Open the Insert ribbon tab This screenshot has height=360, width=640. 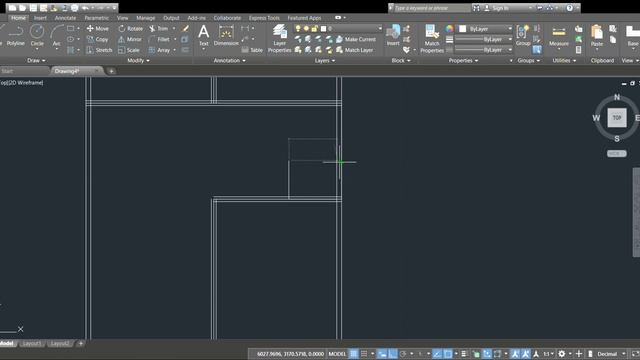[40, 18]
